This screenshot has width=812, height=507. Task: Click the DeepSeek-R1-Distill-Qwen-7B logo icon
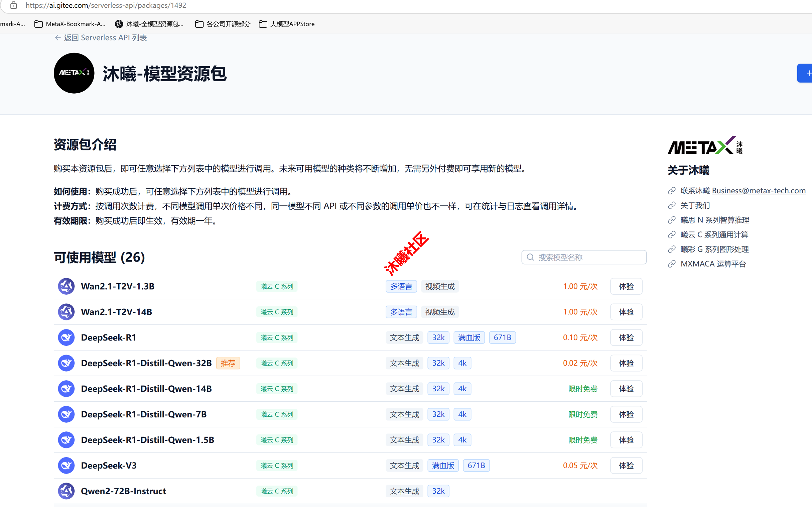pyautogui.click(x=66, y=414)
